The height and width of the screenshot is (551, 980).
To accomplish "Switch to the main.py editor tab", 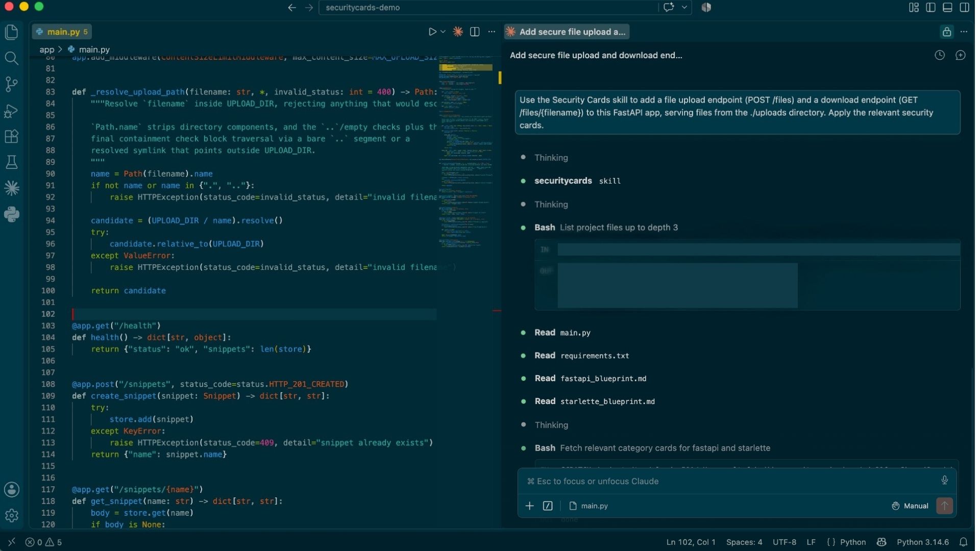I will (x=62, y=32).
